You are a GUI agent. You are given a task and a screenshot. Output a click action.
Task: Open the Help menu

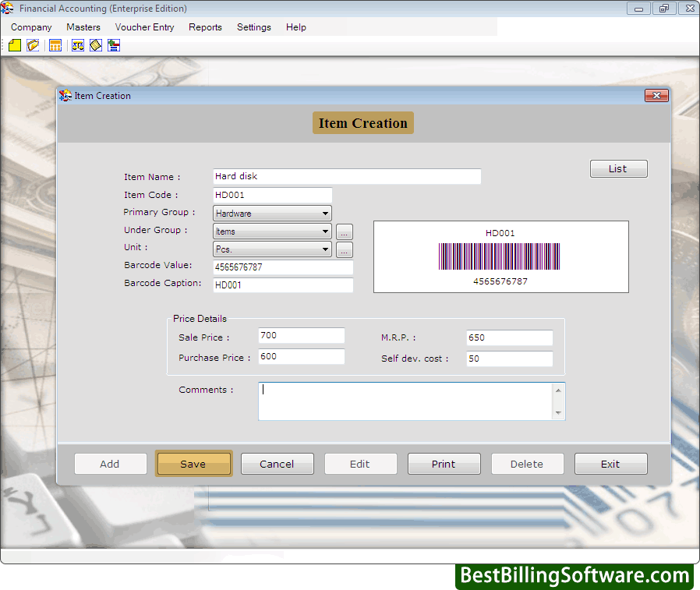tap(296, 27)
